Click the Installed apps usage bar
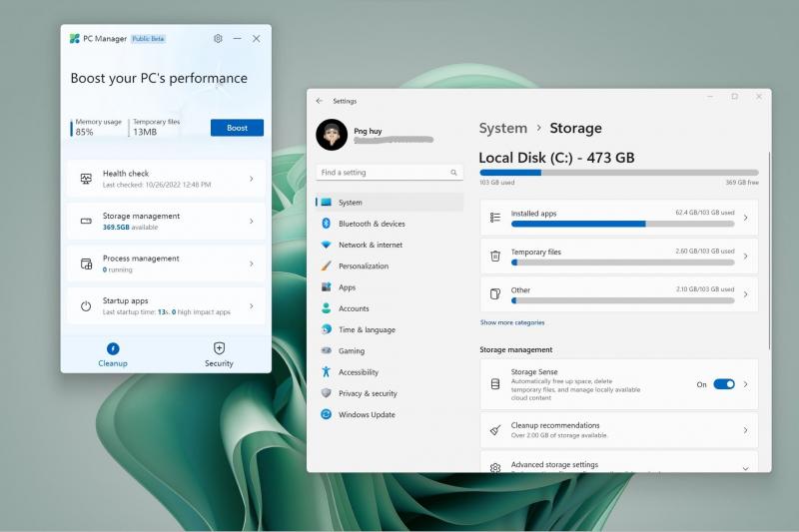 point(622,224)
